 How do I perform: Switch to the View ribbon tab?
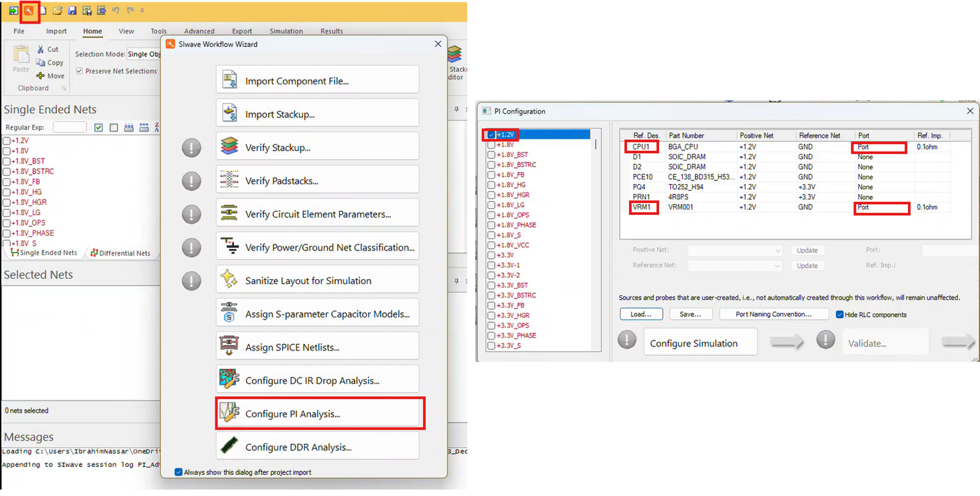[x=126, y=31]
